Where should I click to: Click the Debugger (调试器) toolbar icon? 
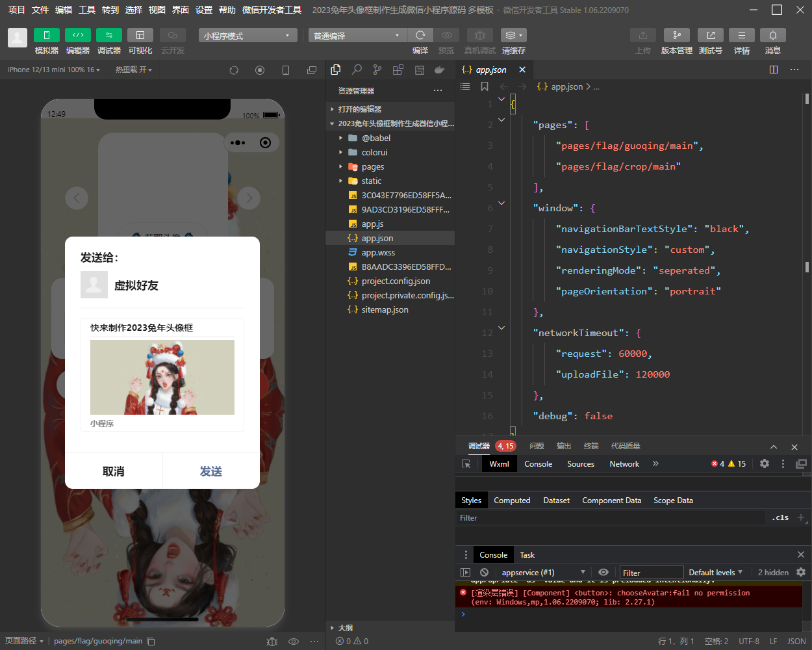pyautogui.click(x=108, y=35)
